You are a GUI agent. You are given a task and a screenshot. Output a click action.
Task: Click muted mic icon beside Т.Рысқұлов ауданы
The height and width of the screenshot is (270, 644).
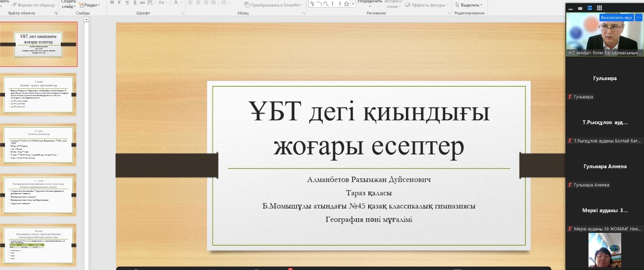tap(570, 141)
